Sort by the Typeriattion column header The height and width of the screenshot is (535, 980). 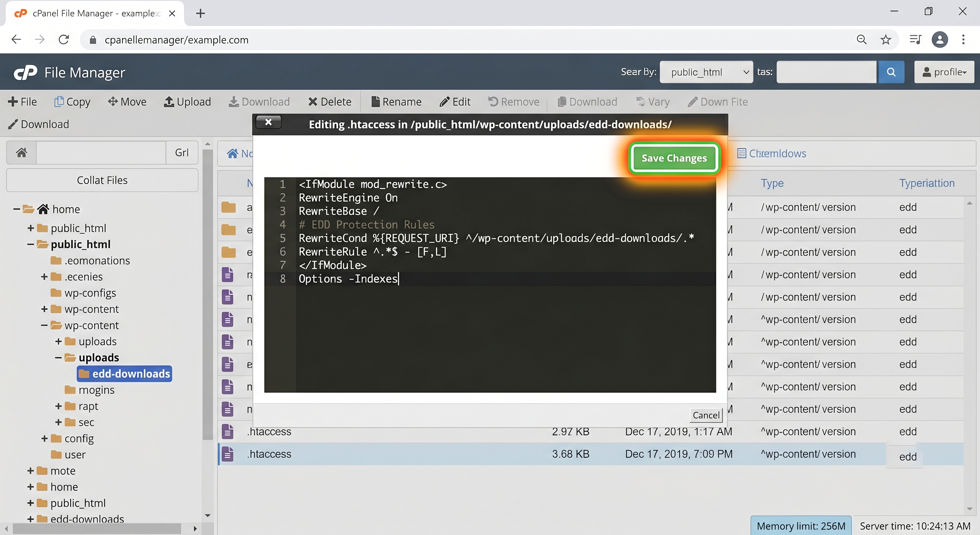[927, 183]
